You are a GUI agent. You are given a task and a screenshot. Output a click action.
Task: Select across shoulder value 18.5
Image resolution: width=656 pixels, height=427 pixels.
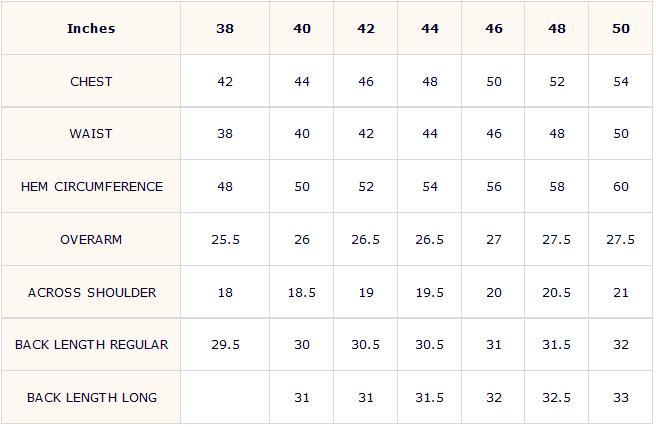click(302, 292)
